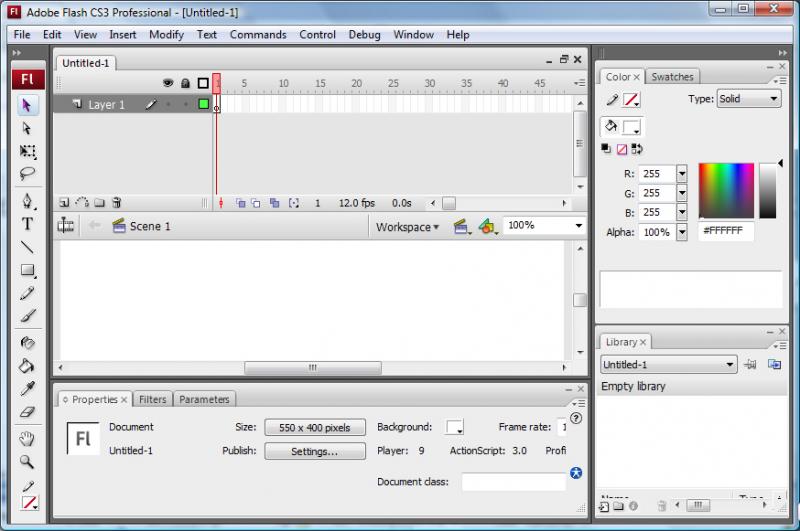Click No Color icon in Color panel
This screenshot has height=531, width=800.
click(622, 149)
